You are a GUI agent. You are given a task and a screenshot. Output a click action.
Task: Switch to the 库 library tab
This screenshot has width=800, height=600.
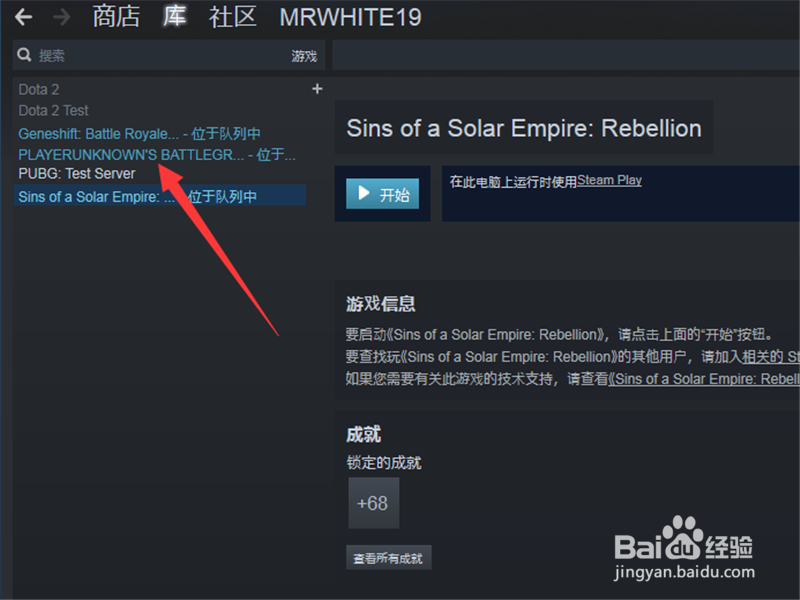point(174,17)
